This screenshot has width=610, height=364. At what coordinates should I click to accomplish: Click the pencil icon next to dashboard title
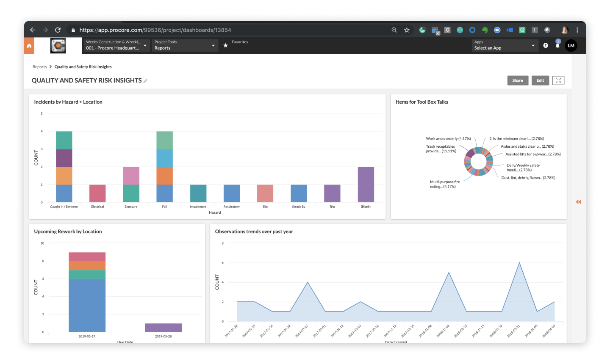tap(146, 80)
